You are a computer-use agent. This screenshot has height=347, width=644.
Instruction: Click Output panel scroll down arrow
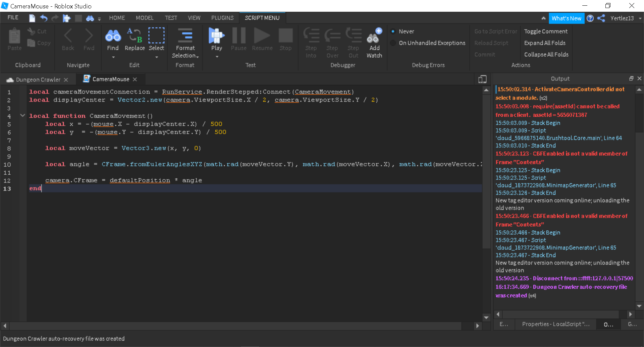(x=639, y=306)
